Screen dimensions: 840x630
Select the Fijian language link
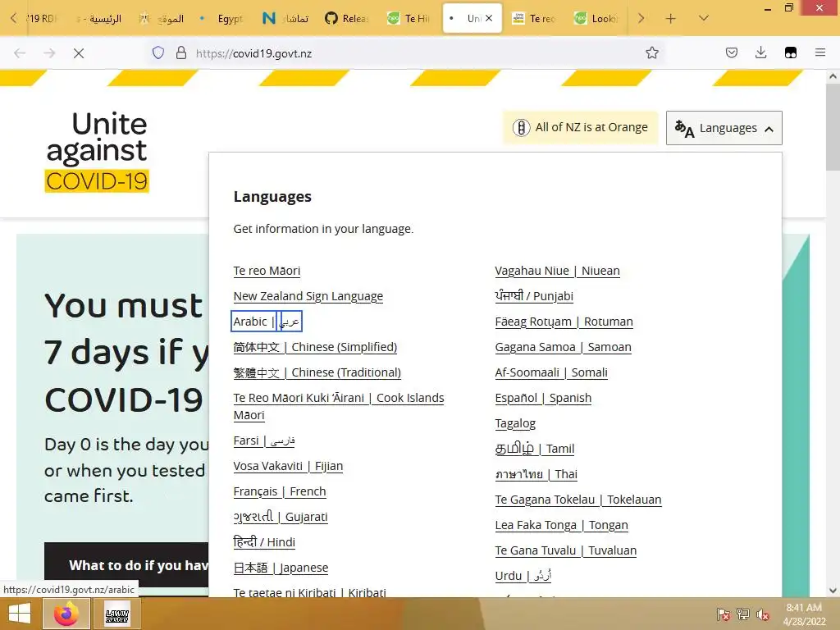[288, 466]
